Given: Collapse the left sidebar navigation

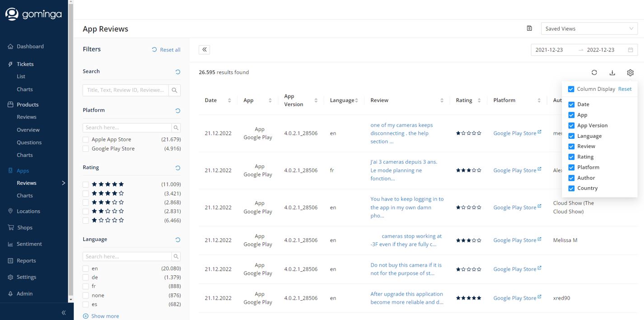Looking at the screenshot, I should click(64, 312).
